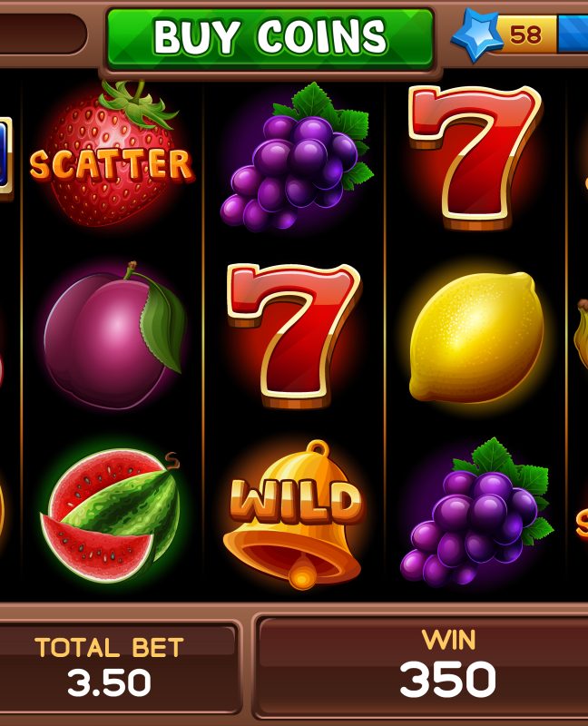Image resolution: width=588 pixels, height=726 pixels.
Task: Click the 350 win amount
Action: tap(447, 679)
